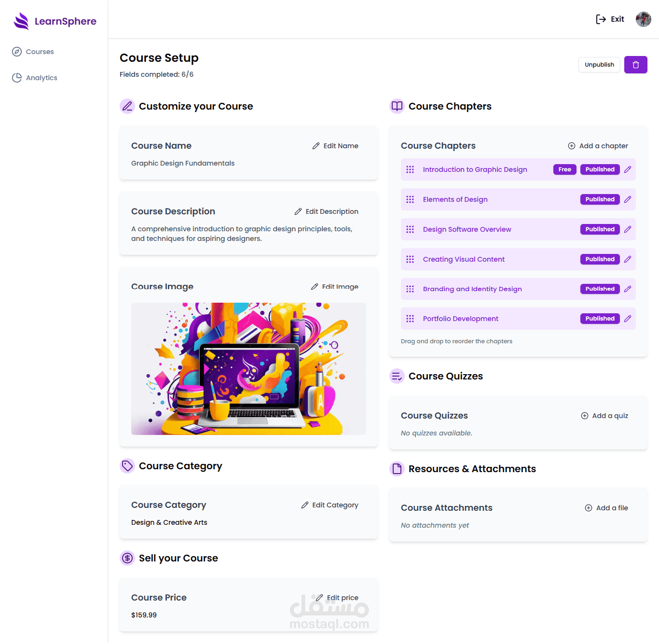
Task: Edit Creating Visual Content chapter pencil
Action: pos(628,259)
